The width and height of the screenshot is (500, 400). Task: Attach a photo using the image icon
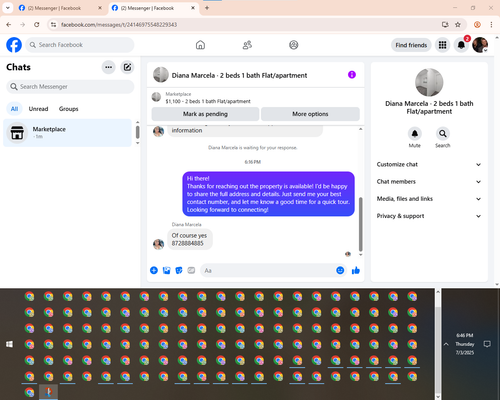point(166,270)
